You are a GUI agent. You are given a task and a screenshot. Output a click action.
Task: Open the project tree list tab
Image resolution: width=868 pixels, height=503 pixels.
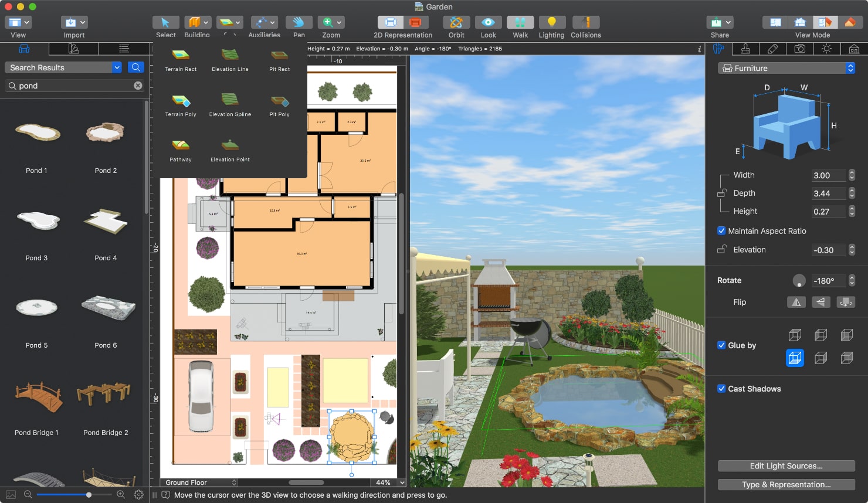point(123,49)
